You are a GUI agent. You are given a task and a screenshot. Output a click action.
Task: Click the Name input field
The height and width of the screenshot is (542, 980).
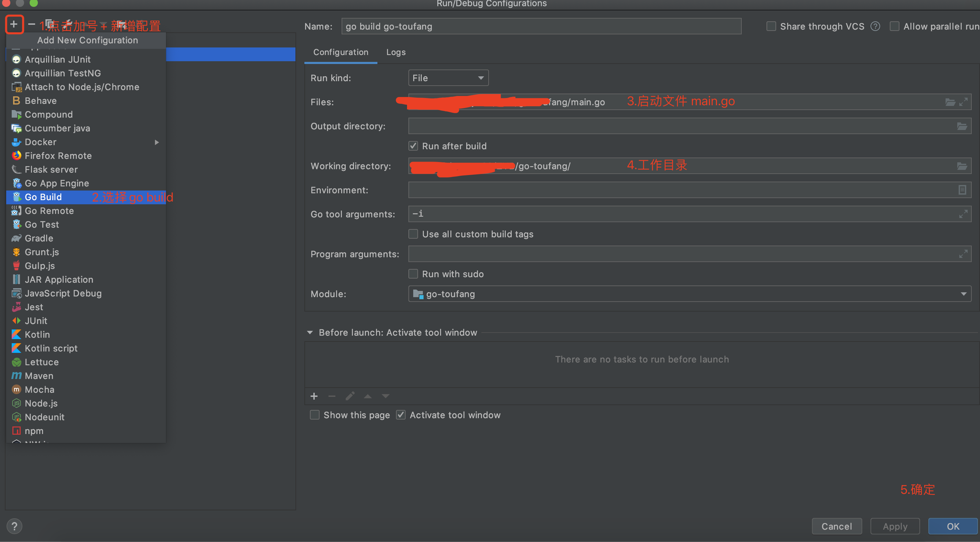click(541, 26)
